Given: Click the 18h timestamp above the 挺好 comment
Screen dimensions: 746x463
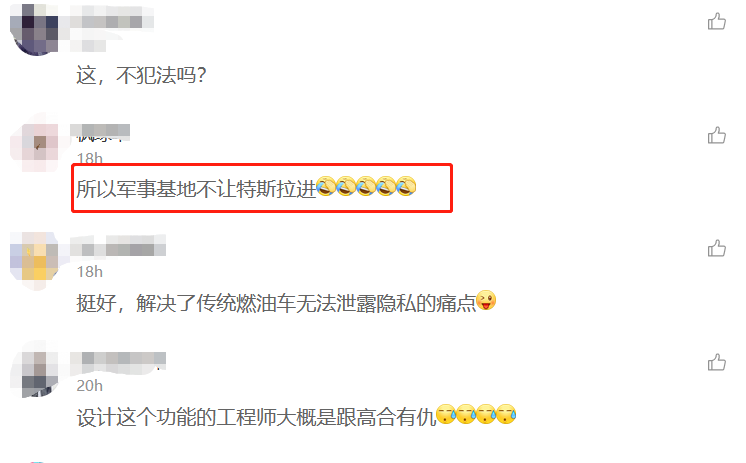Looking at the screenshot, I should pyautogui.click(x=90, y=272).
